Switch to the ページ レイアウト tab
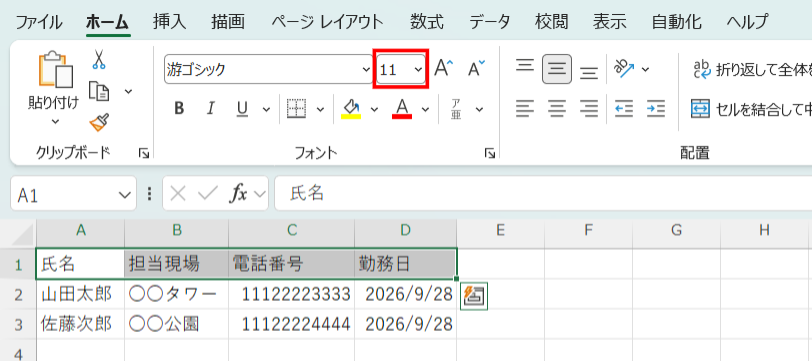The image size is (812, 361). coord(327,22)
